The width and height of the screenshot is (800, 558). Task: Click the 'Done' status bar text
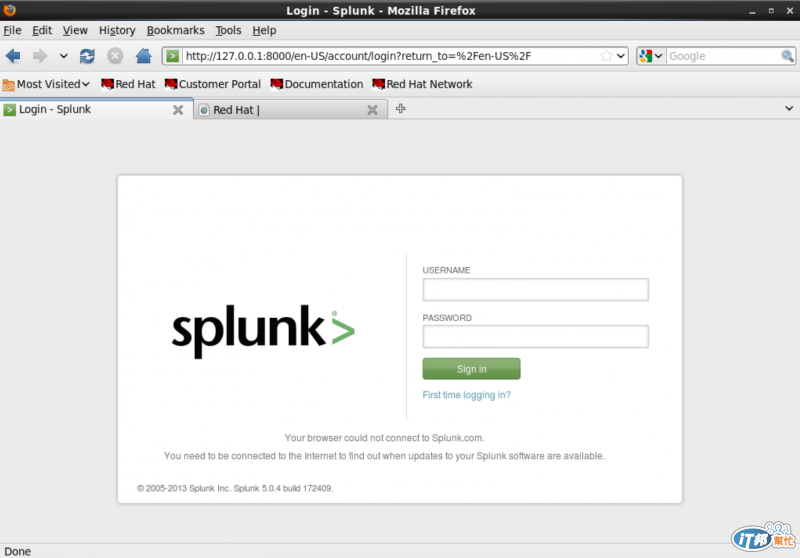point(17,551)
